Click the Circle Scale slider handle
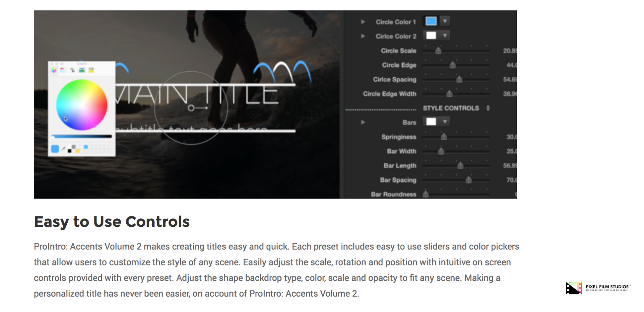The width and height of the screenshot is (644, 312). 438,50
